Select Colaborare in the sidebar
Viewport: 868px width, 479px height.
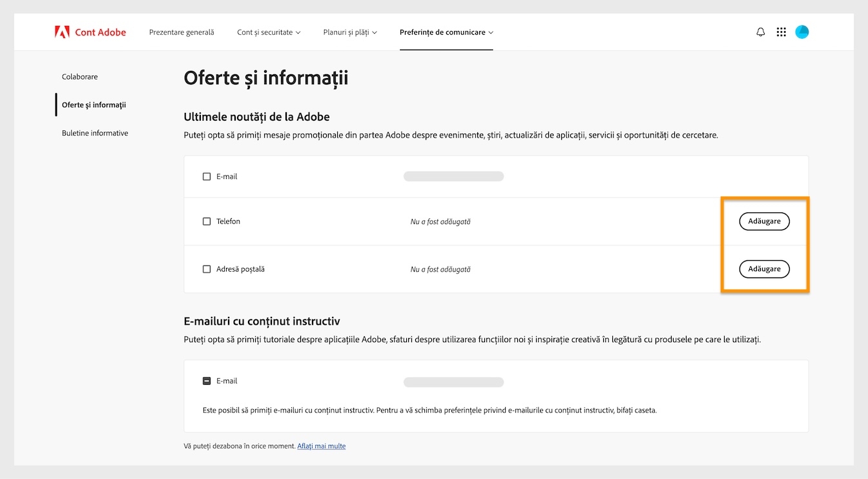(x=79, y=76)
